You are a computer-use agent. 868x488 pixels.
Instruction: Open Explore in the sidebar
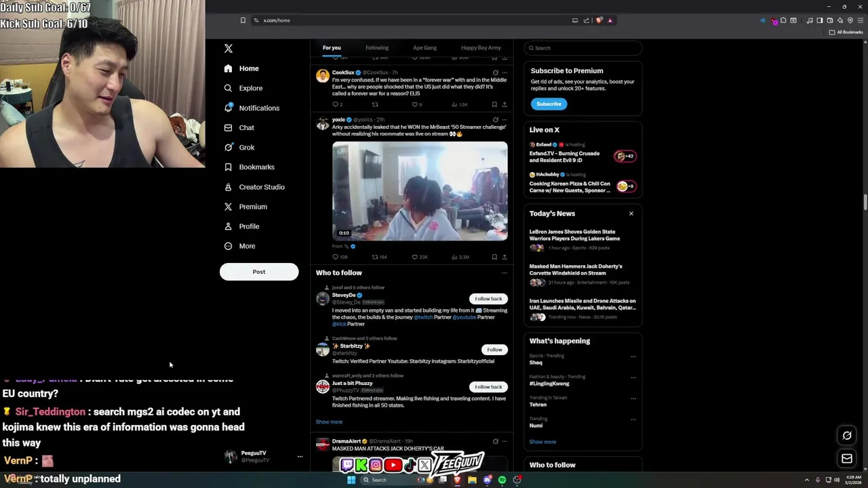click(243, 88)
